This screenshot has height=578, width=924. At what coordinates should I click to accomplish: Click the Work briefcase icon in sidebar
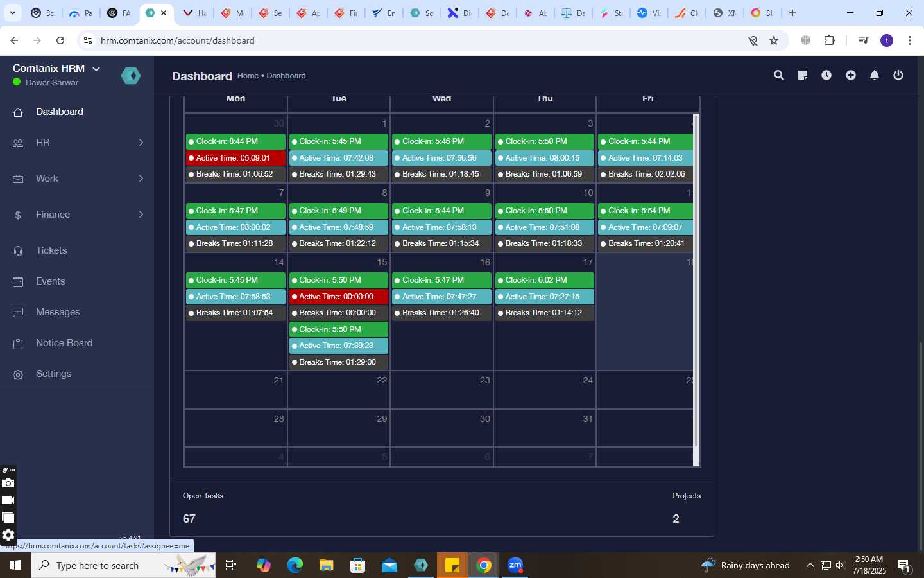[x=18, y=179]
